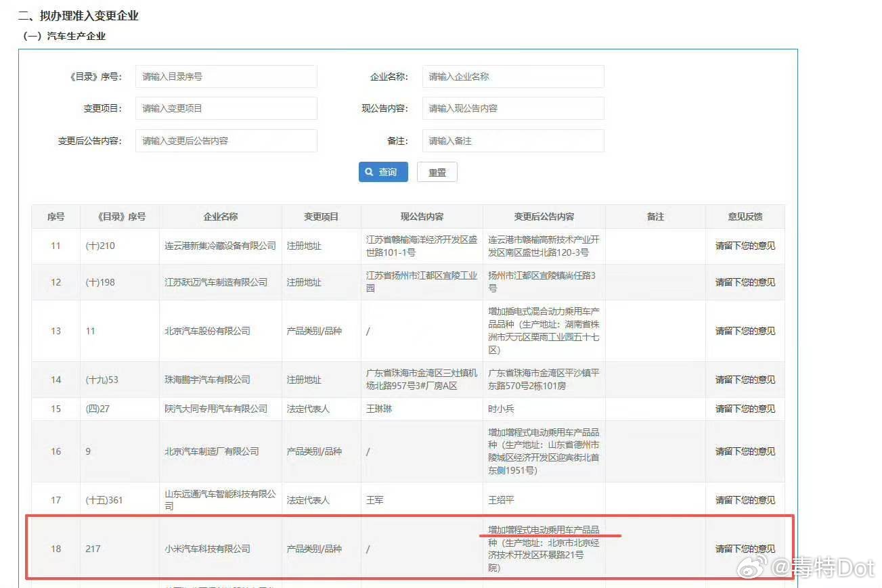Click the 备注 column header
Image resolution: width=882 pixels, height=588 pixels.
[x=655, y=217]
